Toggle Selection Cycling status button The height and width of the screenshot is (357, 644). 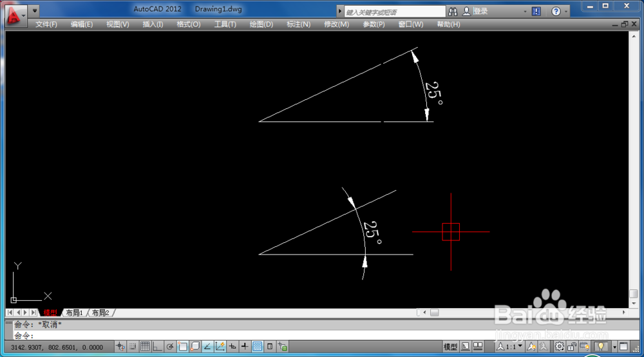(x=283, y=347)
